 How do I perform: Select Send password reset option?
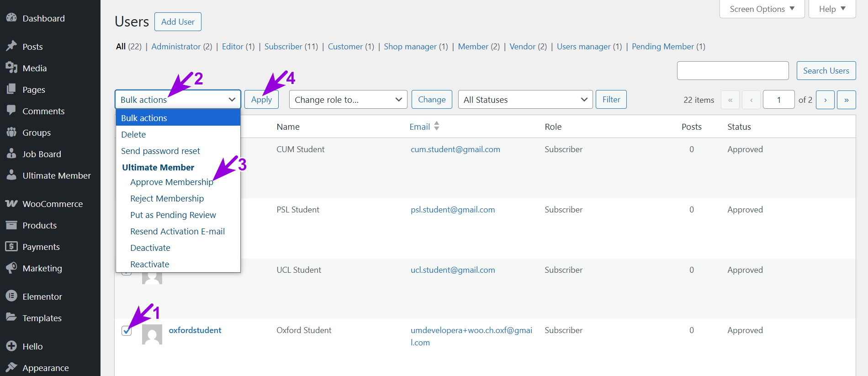[178, 151]
